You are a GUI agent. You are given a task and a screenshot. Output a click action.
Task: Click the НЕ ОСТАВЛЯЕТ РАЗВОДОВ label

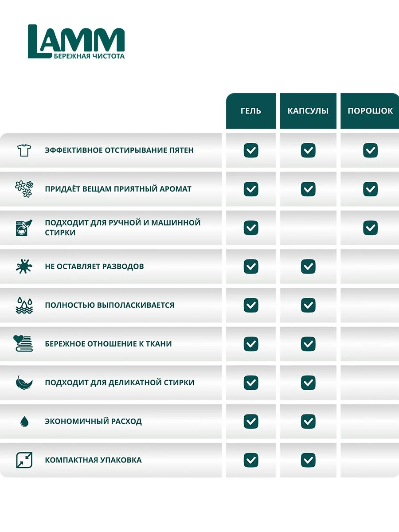coord(94,266)
